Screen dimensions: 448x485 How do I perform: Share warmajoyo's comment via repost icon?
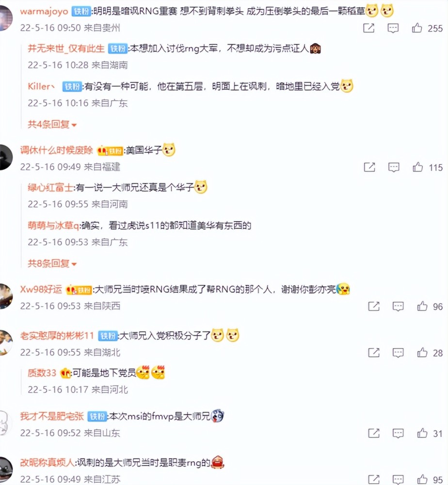pos(368,28)
